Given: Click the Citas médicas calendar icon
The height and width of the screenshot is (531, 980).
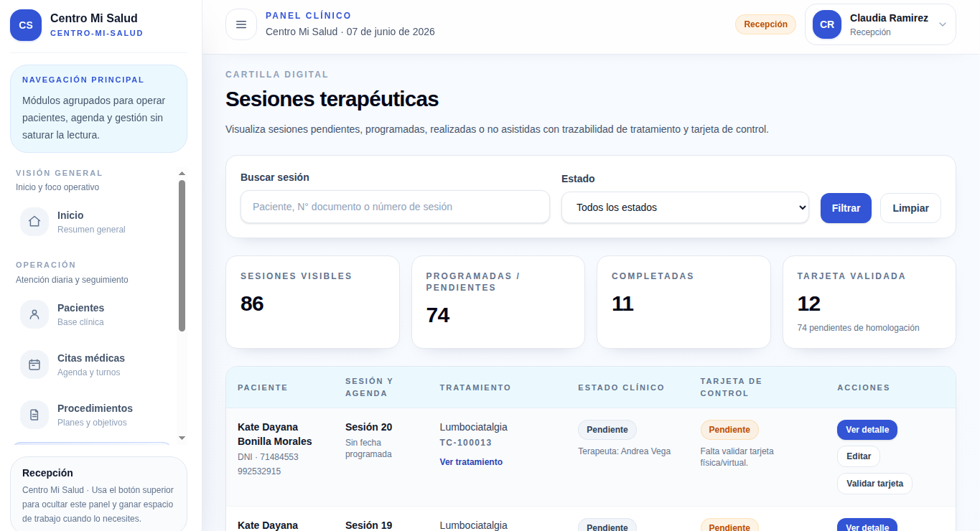Looking at the screenshot, I should (x=34, y=365).
